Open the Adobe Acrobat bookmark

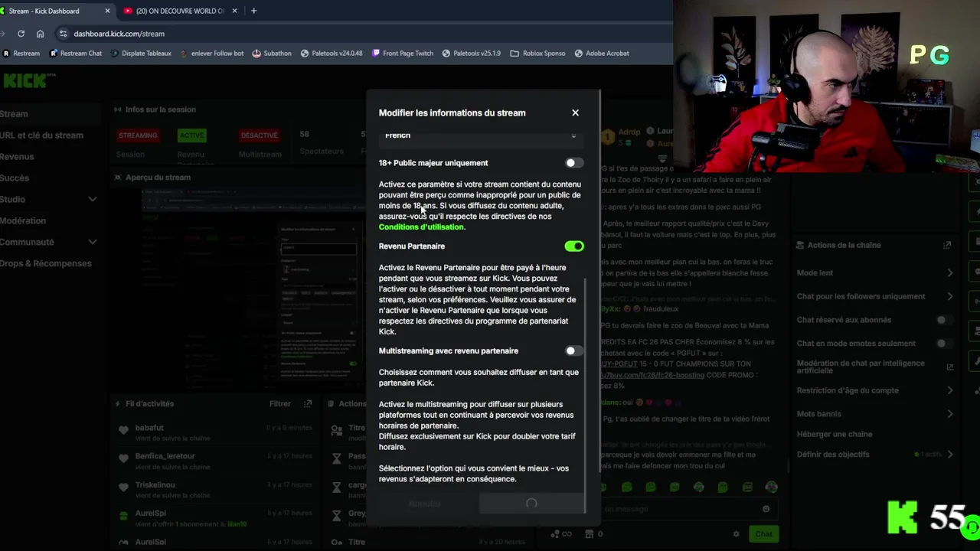(x=601, y=54)
